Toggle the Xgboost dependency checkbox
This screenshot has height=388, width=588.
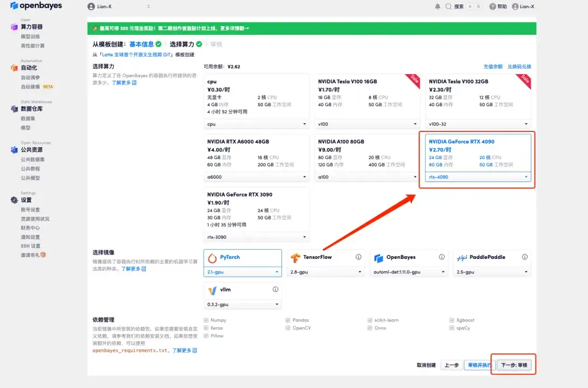(452, 320)
